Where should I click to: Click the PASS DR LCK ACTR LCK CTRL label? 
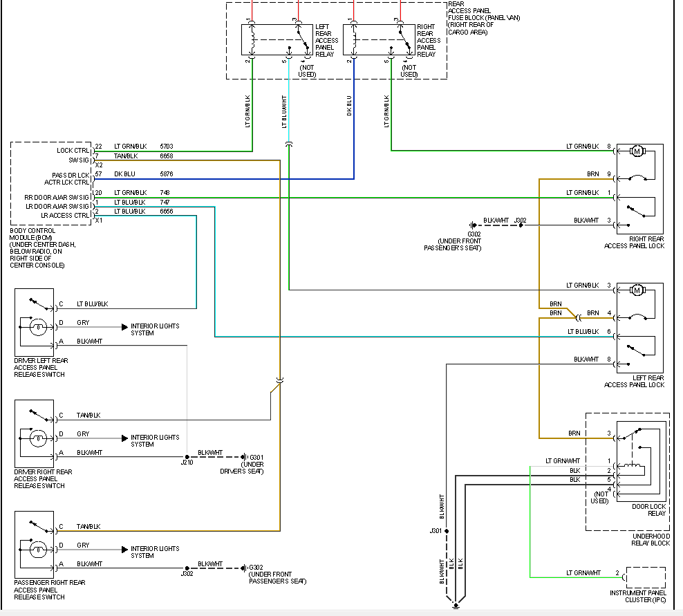point(71,179)
